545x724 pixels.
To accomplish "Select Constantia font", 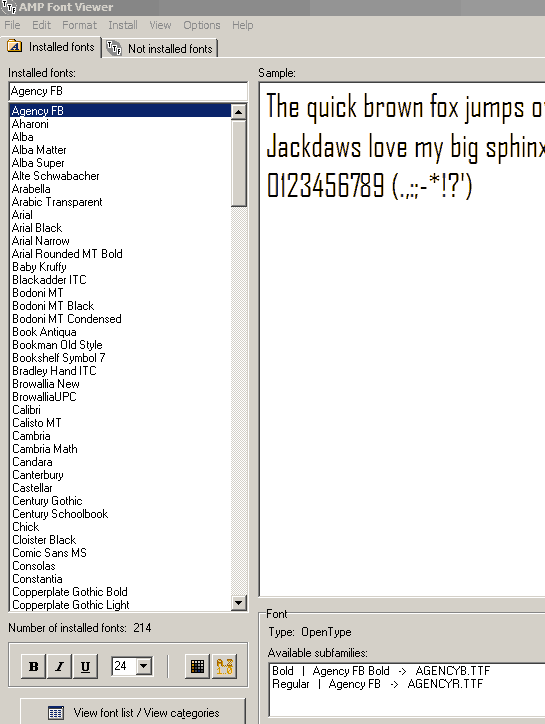I will tap(120, 579).
